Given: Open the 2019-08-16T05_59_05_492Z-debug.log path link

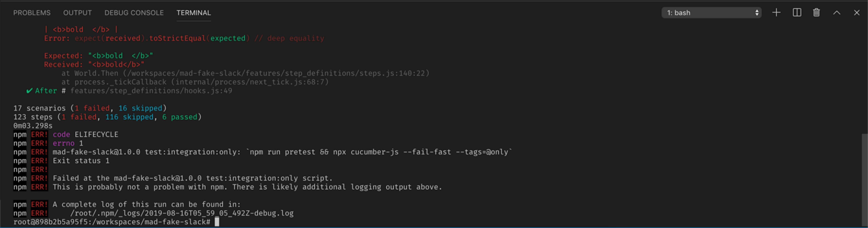Looking at the screenshot, I should coord(182,213).
